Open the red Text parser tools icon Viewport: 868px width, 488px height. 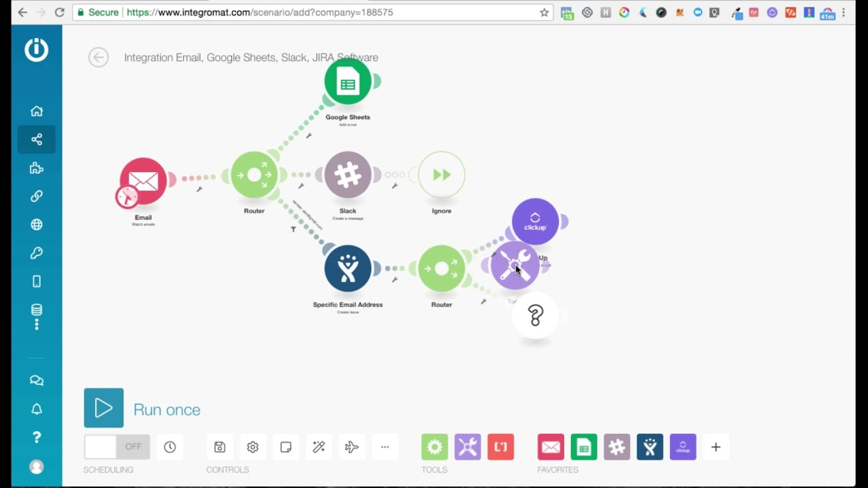[500, 447]
